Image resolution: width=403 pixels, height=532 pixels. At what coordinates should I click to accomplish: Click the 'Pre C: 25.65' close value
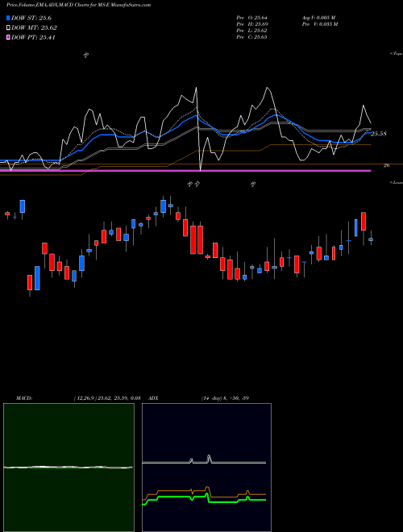[x=251, y=37]
